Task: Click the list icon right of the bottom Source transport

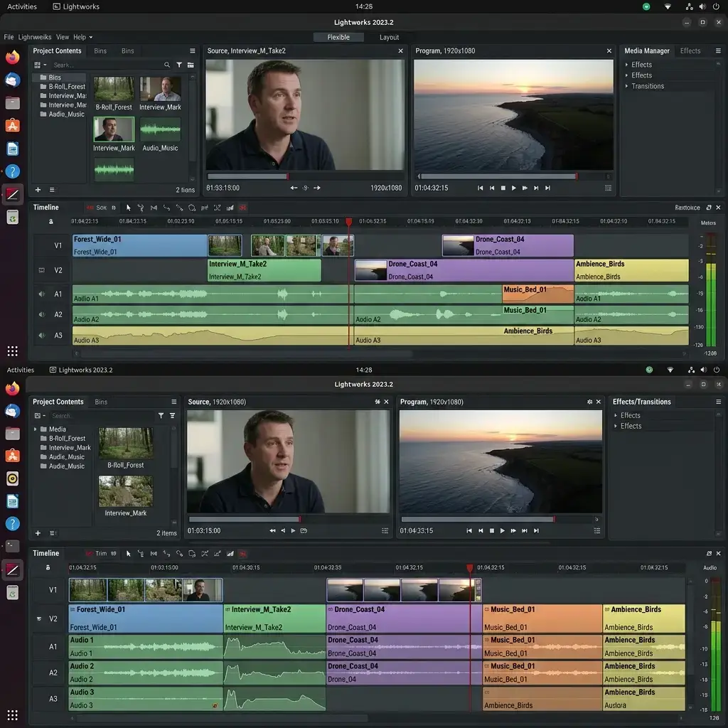Action: (x=385, y=530)
